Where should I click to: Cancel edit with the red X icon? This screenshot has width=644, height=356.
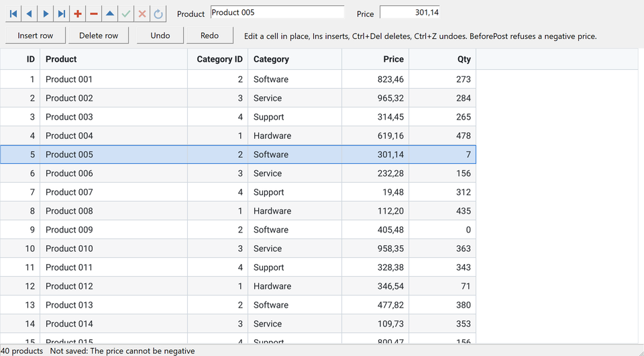(x=142, y=14)
